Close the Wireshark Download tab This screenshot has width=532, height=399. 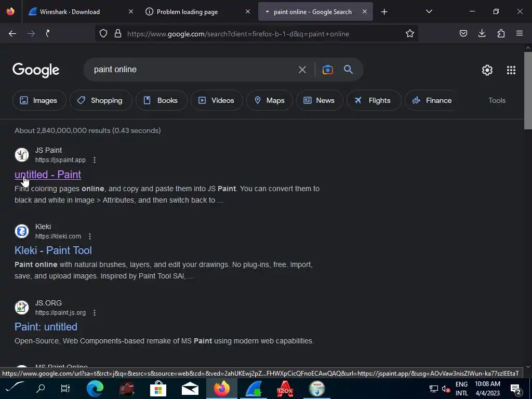[131, 11]
